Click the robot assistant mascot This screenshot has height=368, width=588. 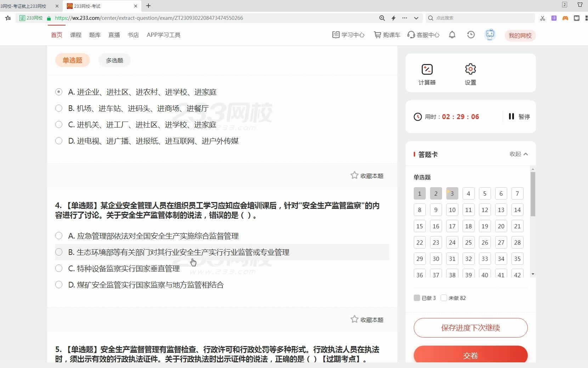[490, 34]
